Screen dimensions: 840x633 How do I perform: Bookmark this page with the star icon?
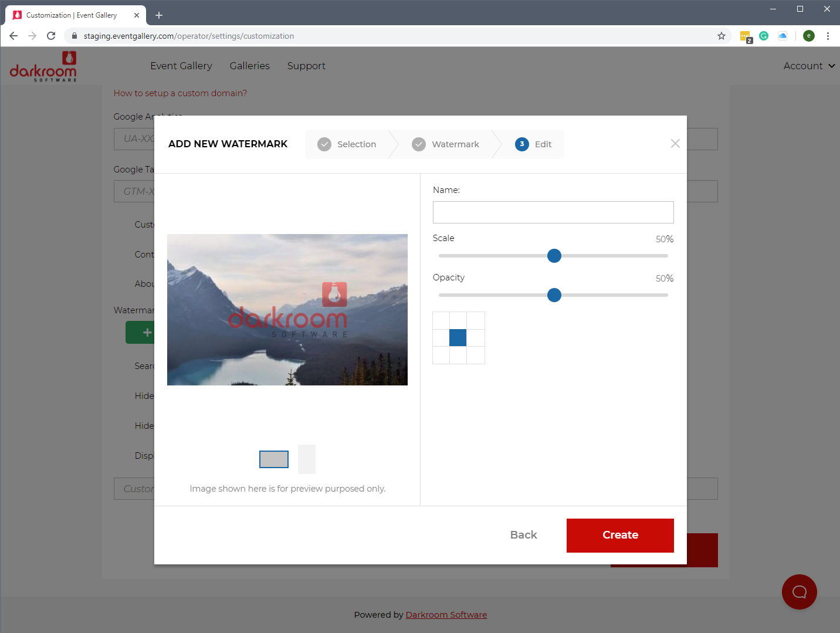pyautogui.click(x=722, y=36)
